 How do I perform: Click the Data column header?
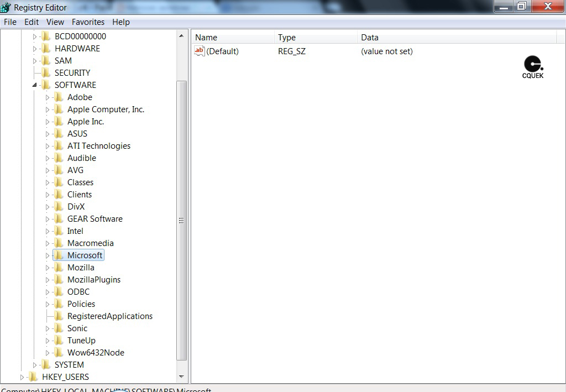coord(457,38)
